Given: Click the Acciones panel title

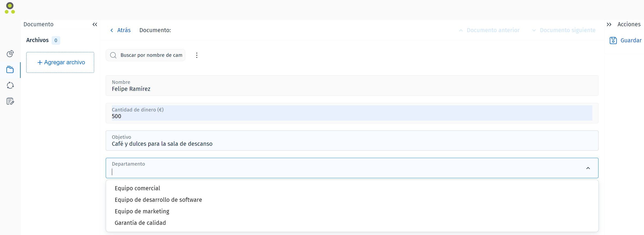Looking at the screenshot, I should (x=629, y=24).
